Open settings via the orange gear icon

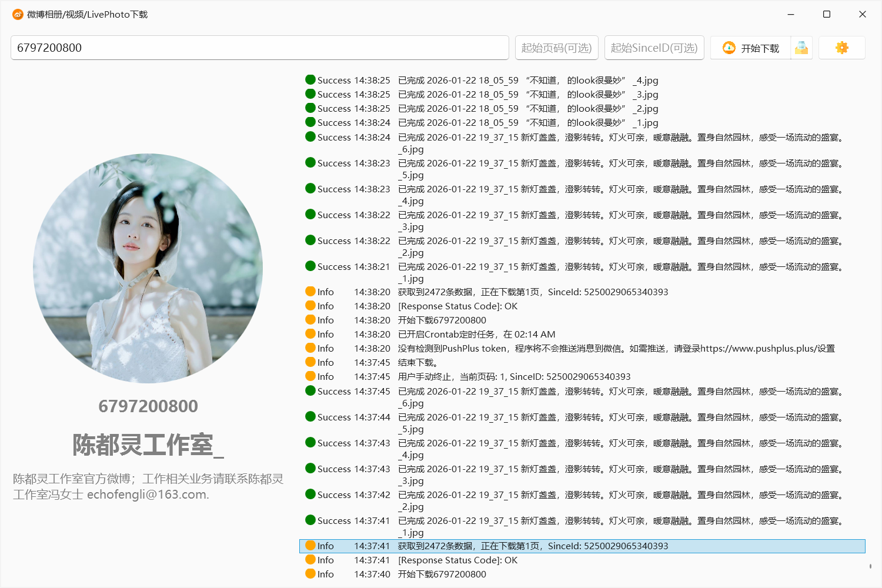pos(842,48)
